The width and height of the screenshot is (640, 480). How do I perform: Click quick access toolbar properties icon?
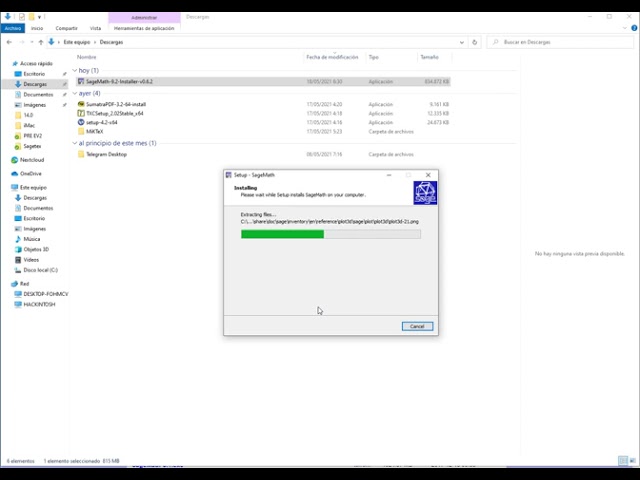[x=22, y=17]
